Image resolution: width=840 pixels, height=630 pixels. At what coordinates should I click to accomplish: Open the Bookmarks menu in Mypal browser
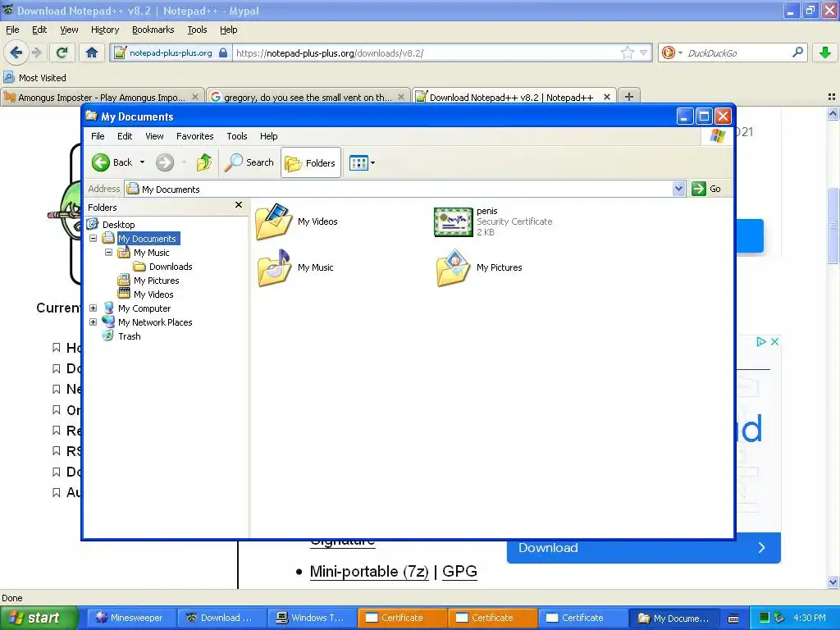(153, 30)
